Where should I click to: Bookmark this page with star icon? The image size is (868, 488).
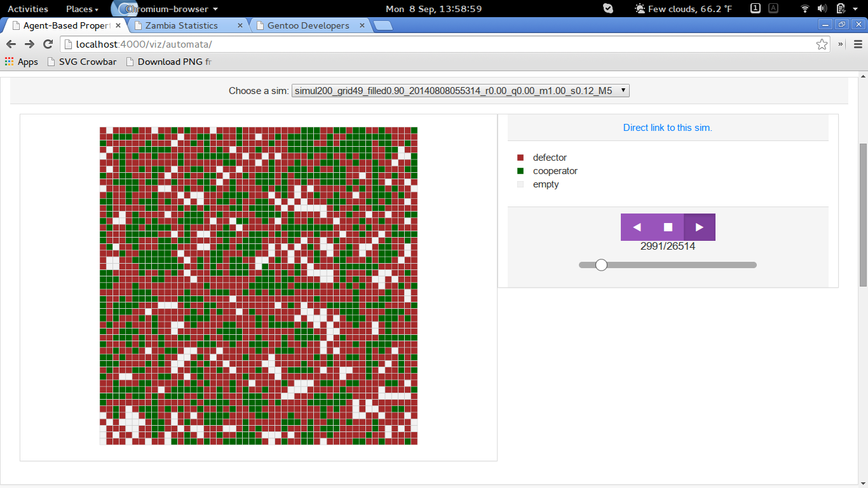(x=822, y=44)
